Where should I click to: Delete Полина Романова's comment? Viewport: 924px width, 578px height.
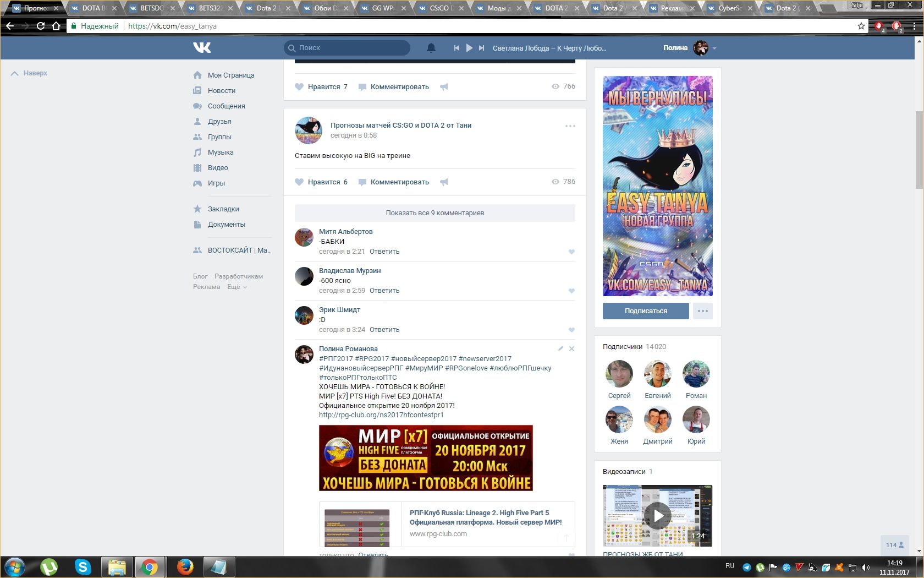[571, 349]
